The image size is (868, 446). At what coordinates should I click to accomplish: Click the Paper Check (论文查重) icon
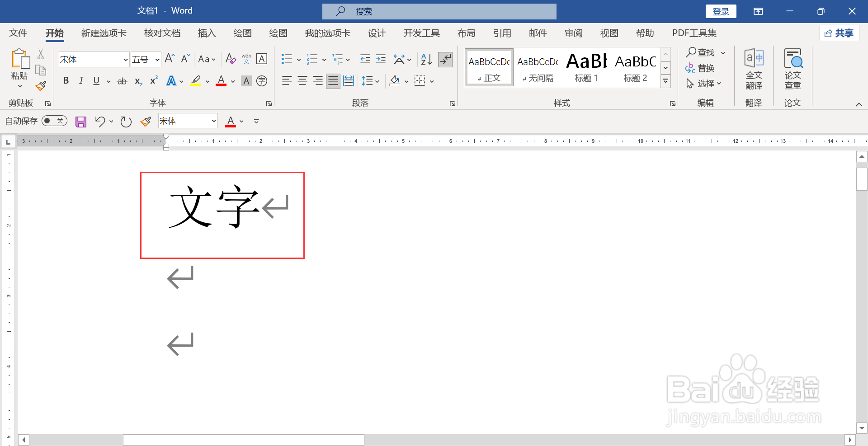pos(793,70)
